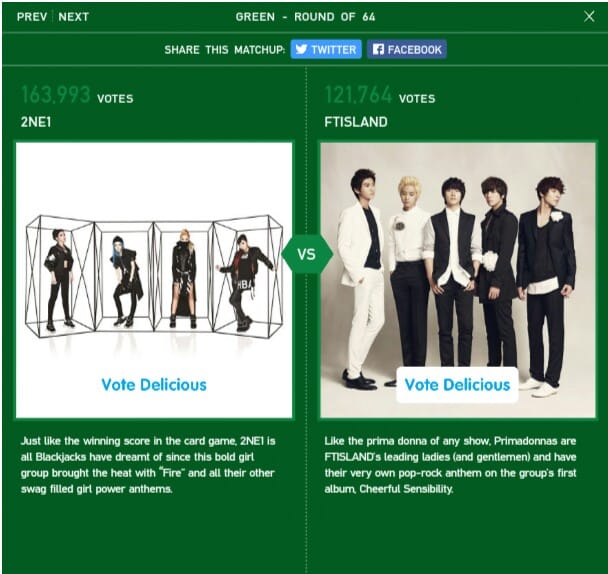
Task: Share this matchup on Twitter
Action: tap(326, 49)
